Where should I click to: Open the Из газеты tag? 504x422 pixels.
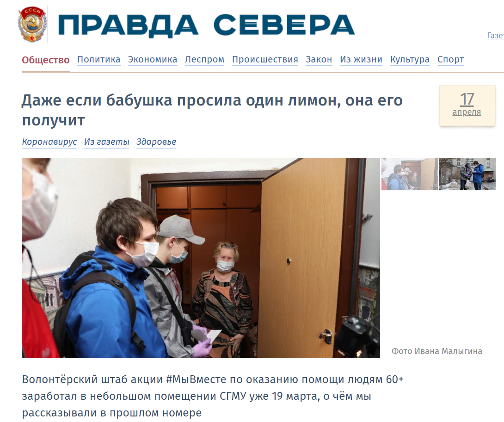pos(107,142)
